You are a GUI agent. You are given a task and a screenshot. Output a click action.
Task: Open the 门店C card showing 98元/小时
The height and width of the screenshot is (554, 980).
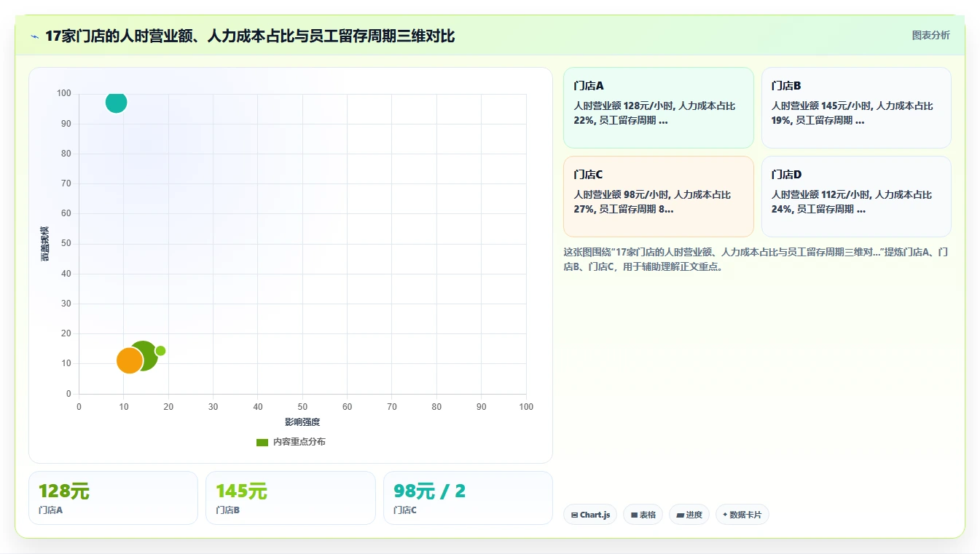pos(659,197)
